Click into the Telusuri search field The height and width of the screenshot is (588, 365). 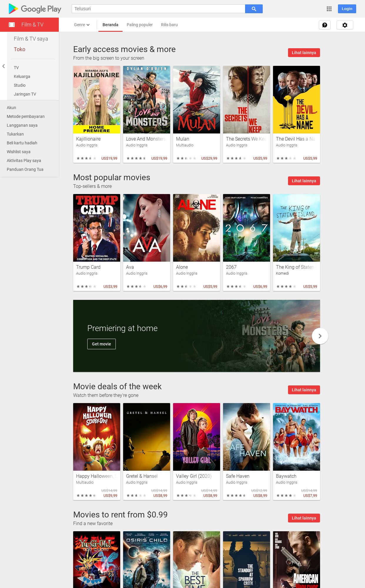[x=158, y=9]
